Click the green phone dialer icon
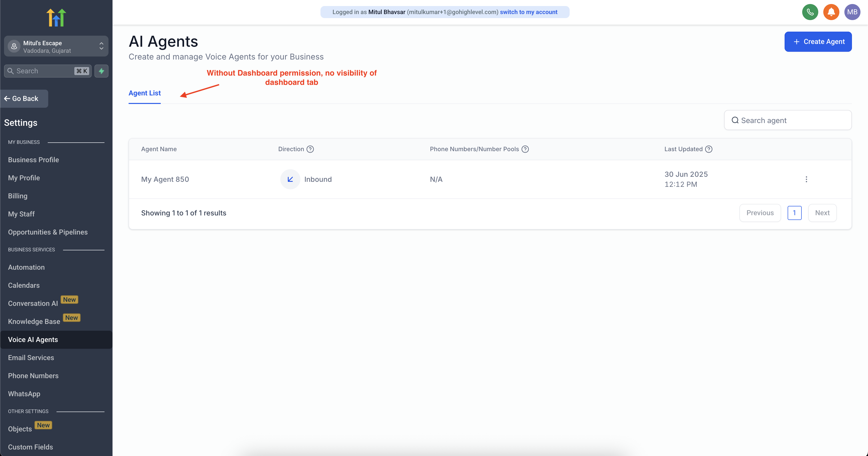The height and width of the screenshot is (456, 868). (810, 12)
